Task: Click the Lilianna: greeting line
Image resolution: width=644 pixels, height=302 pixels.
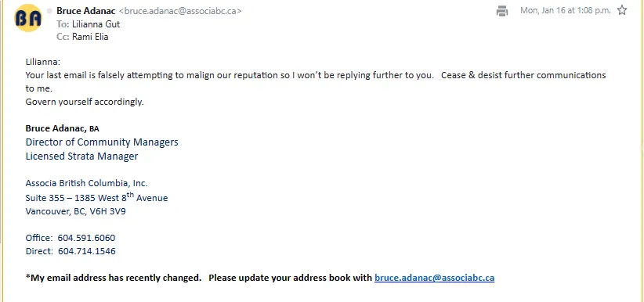Action: point(43,63)
